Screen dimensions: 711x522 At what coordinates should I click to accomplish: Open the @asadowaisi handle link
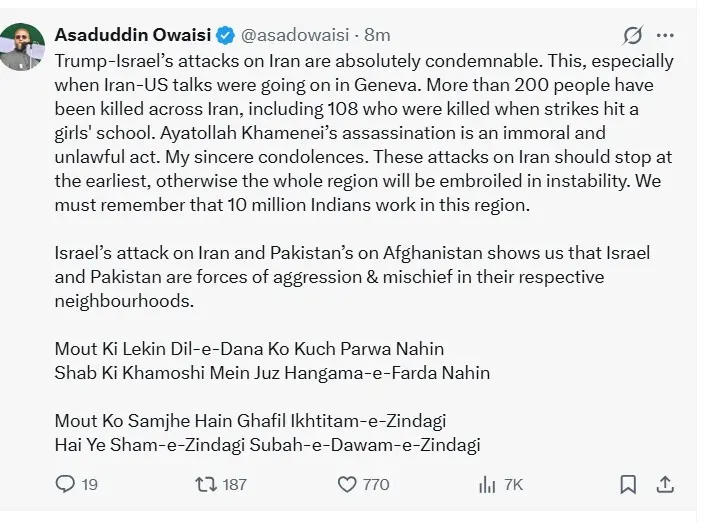pos(297,37)
